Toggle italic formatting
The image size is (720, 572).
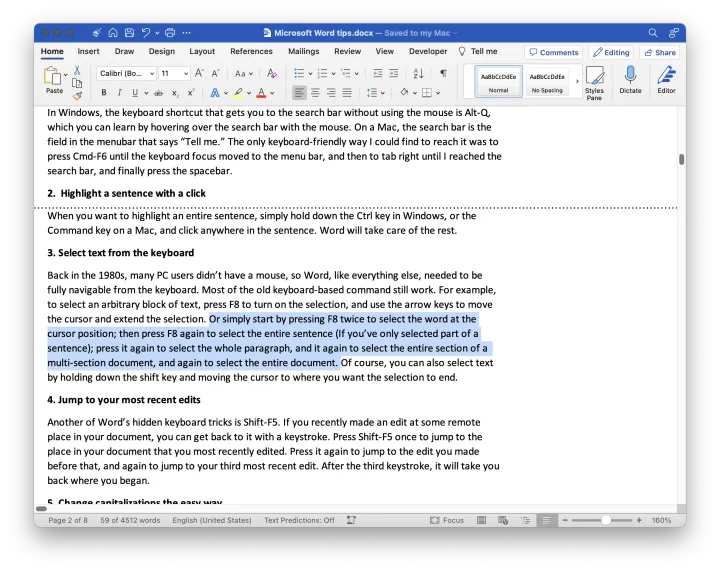(x=118, y=93)
